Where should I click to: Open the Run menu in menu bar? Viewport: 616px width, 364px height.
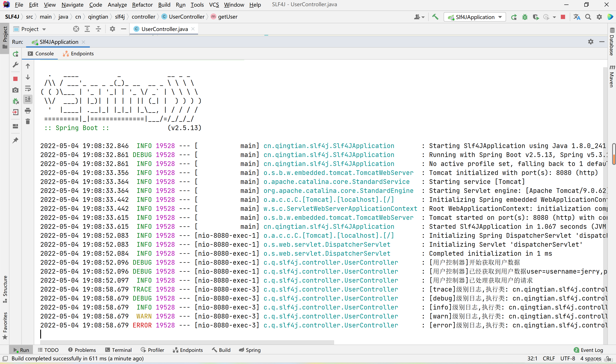click(x=181, y=4)
